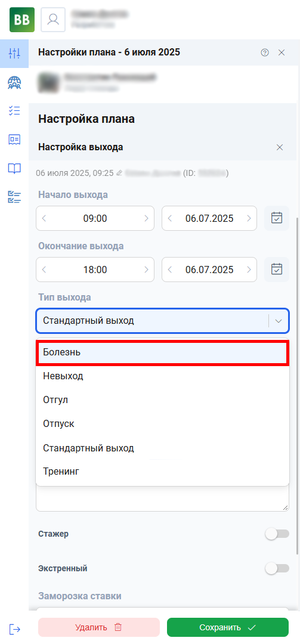
Task: Open the sliders settings sidebar icon
Action: coord(14,53)
